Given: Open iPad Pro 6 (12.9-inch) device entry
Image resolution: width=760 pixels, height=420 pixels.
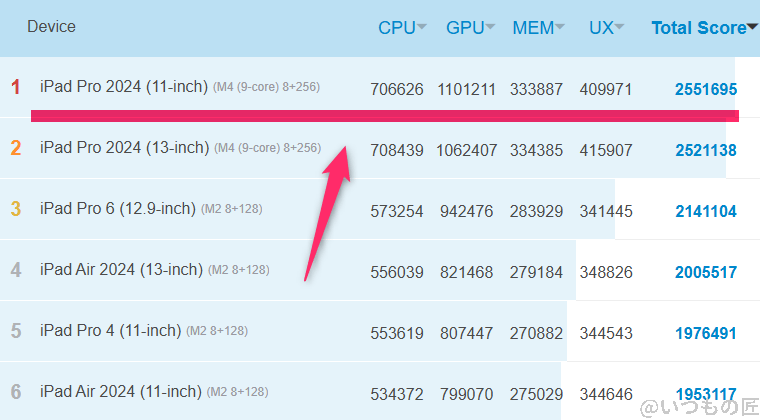Looking at the screenshot, I should 118,209.
